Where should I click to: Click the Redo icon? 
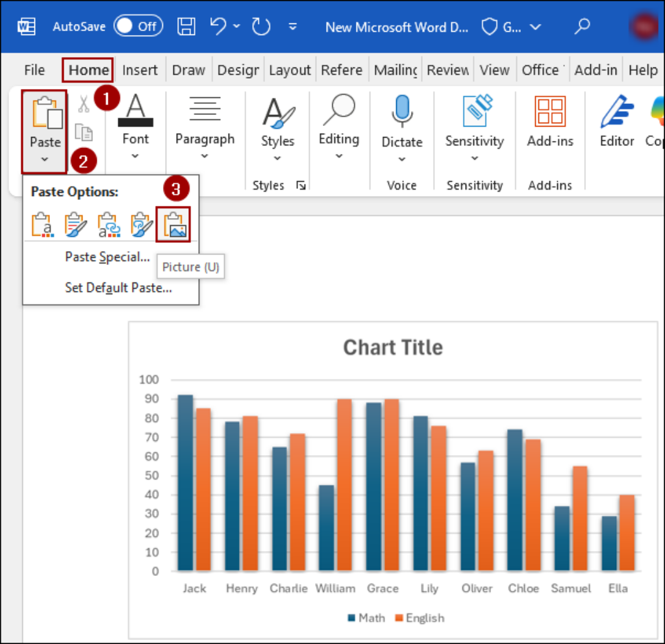(261, 27)
